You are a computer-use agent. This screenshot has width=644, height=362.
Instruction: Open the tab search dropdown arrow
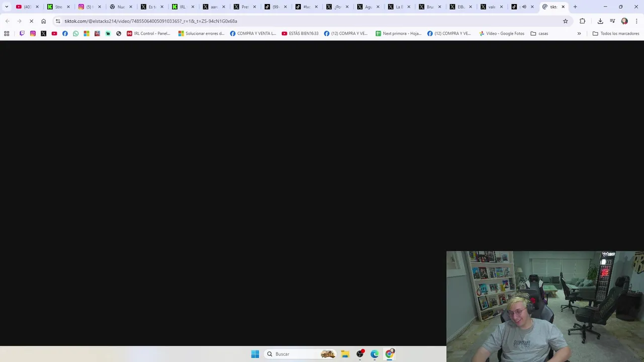[x=7, y=7]
